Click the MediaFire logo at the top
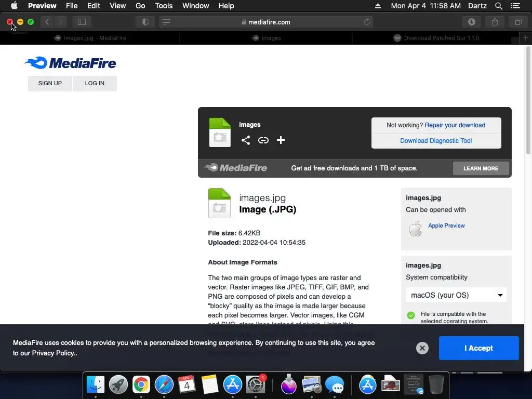The height and width of the screenshot is (399, 532). pos(70,63)
